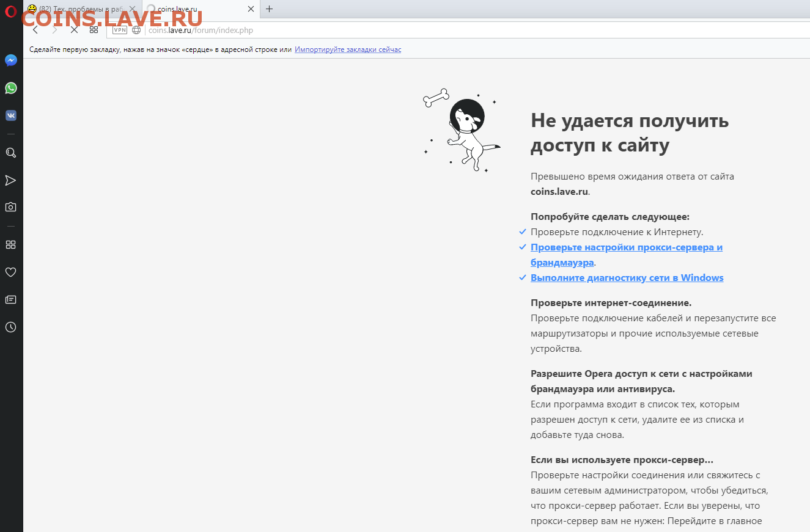Click 'Если вы используете прокси-сервер...' heading
The width and height of the screenshot is (810, 532).
pos(622,459)
